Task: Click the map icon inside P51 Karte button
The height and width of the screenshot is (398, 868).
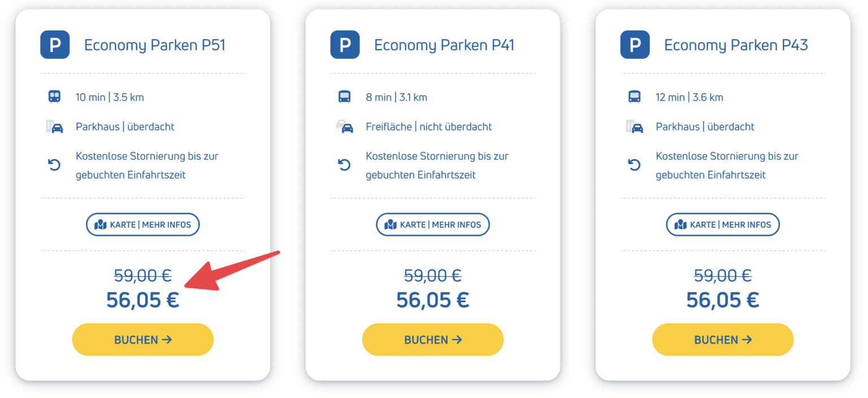Action: pyautogui.click(x=100, y=224)
